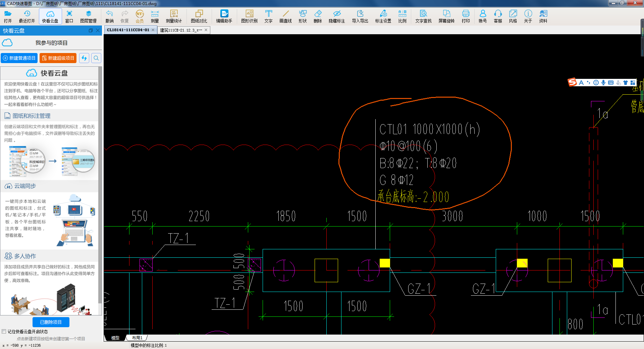Open 导入导出 import export
This screenshot has width=644, height=349.
click(360, 16)
